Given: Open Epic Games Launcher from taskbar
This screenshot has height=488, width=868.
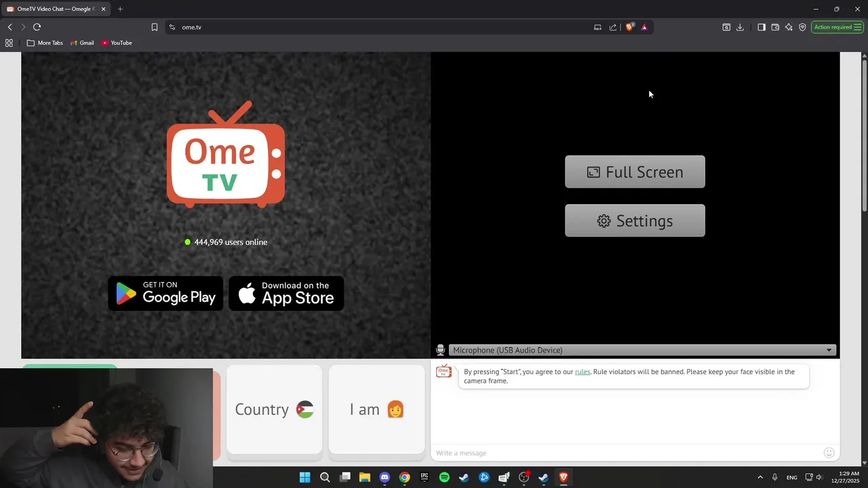Looking at the screenshot, I should tap(425, 477).
